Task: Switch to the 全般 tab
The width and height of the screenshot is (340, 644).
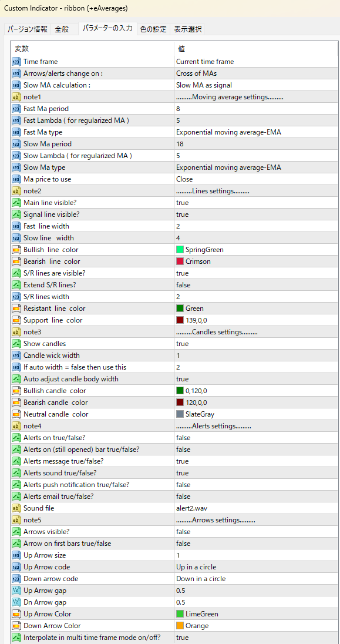Action: click(62, 29)
